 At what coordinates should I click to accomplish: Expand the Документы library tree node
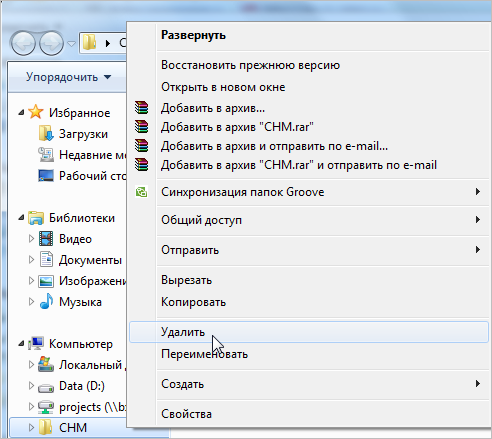point(31,260)
